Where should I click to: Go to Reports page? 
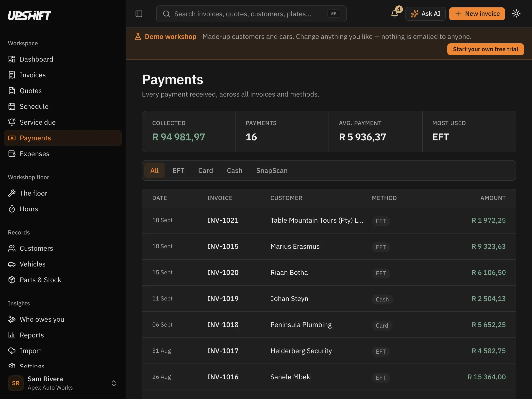63,335
